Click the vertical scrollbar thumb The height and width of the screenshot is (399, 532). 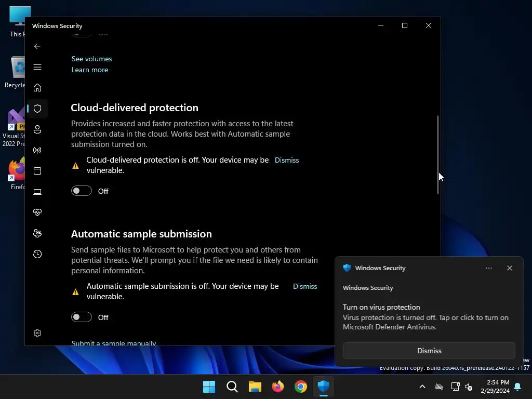tap(437, 155)
